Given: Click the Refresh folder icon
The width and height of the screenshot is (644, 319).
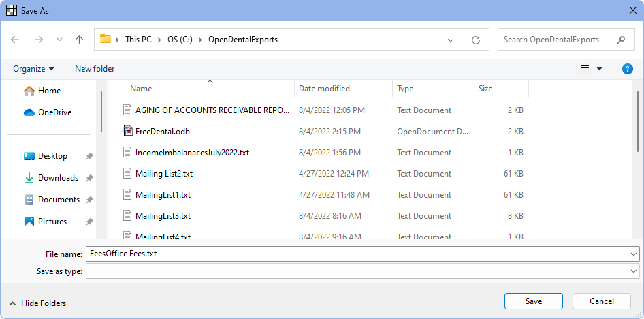Looking at the screenshot, I should (476, 40).
